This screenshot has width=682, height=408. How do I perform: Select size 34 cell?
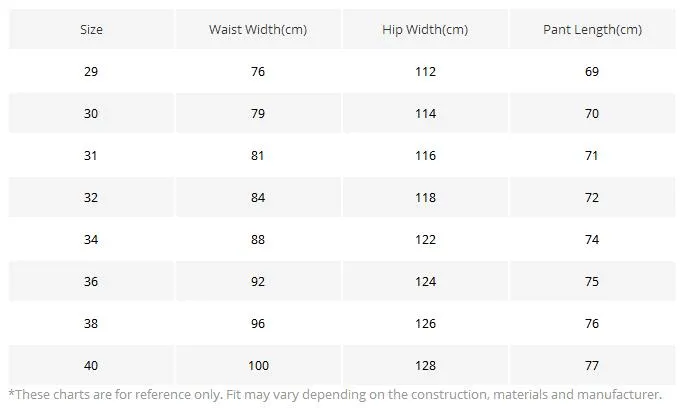91,239
